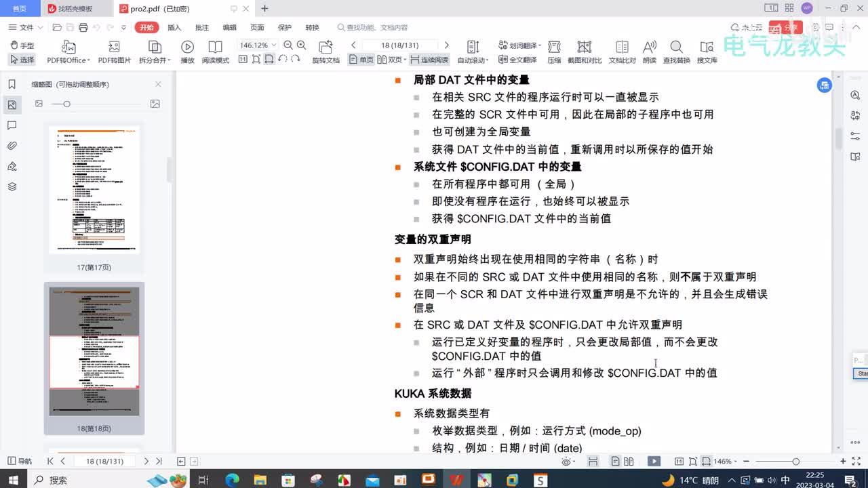The width and height of the screenshot is (868, 488).
Task: Open the comments panel in left sidebar
Action: tap(12, 125)
